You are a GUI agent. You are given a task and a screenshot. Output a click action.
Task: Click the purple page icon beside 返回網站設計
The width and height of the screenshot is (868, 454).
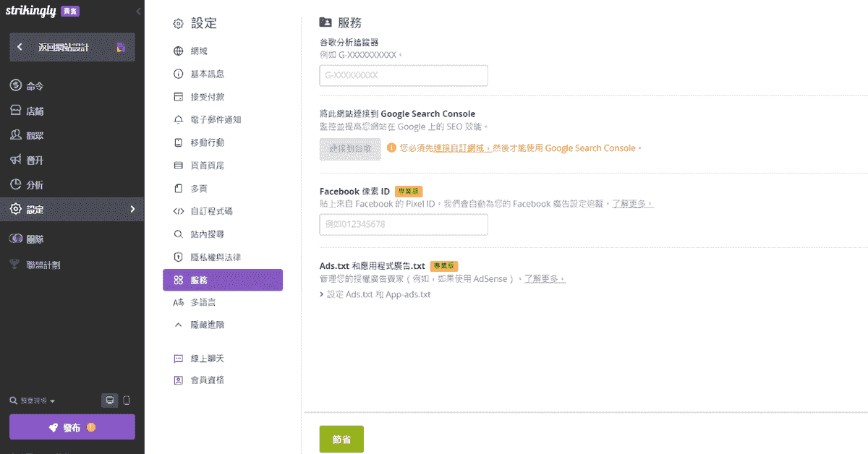tap(121, 48)
